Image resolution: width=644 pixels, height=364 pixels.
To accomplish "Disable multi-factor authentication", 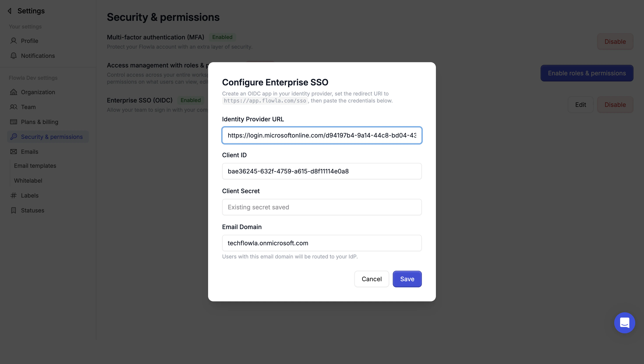I will [x=615, y=41].
